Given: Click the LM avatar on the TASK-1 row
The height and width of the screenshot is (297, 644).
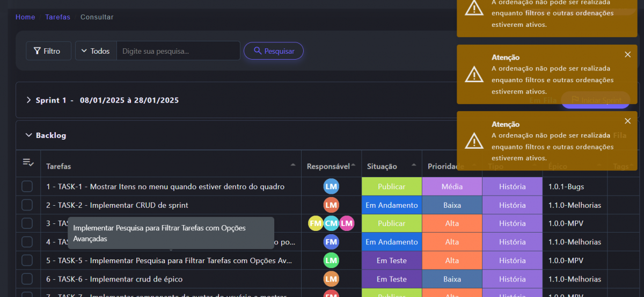Looking at the screenshot, I should tap(331, 186).
